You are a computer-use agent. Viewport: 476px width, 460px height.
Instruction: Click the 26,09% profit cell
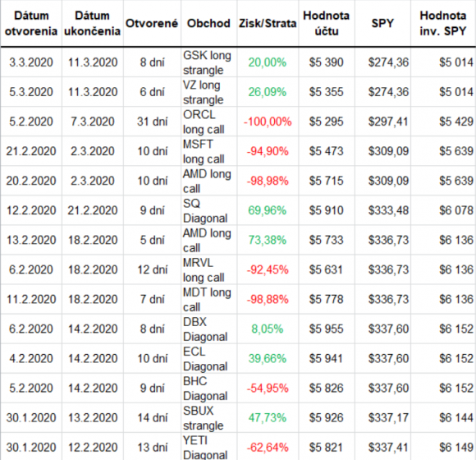pyautogui.click(x=268, y=92)
